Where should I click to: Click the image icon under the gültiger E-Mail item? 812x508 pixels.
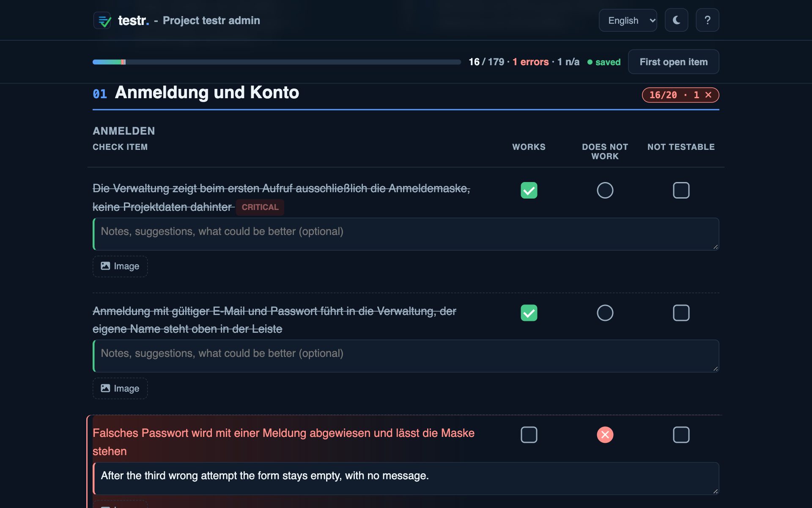(x=105, y=388)
